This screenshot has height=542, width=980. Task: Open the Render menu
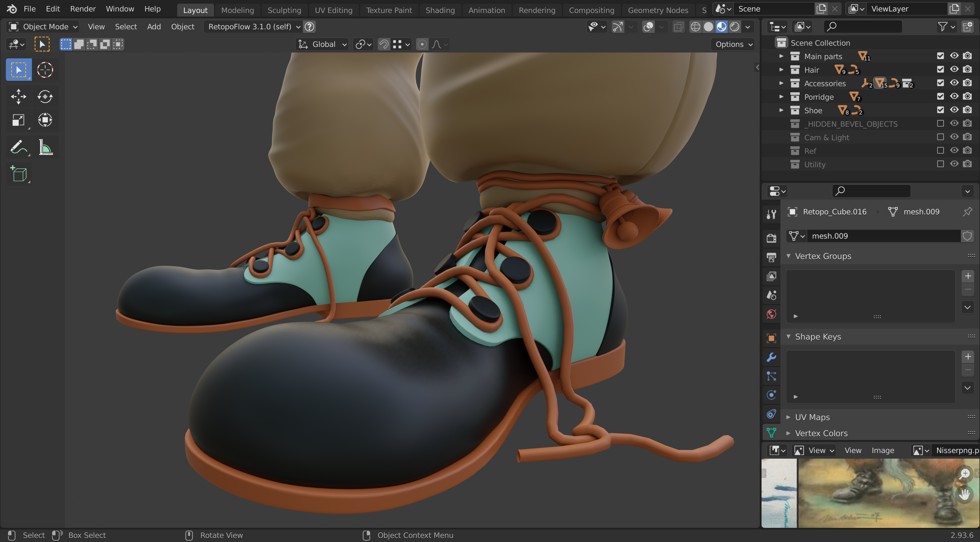pyautogui.click(x=82, y=9)
